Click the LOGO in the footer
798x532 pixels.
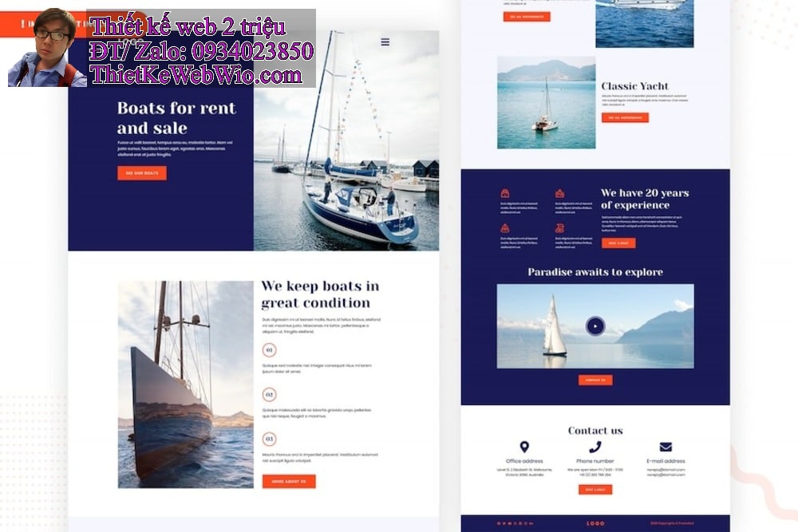(x=595, y=523)
